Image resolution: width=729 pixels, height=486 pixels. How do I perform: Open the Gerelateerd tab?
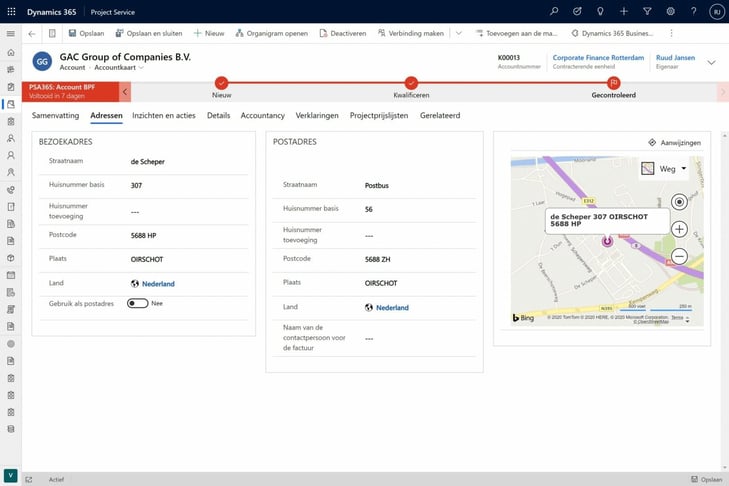point(440,115)
